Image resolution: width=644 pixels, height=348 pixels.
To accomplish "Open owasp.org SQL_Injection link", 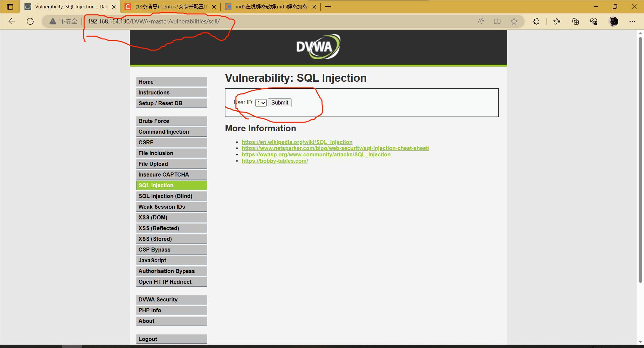I will coord(316,154).
